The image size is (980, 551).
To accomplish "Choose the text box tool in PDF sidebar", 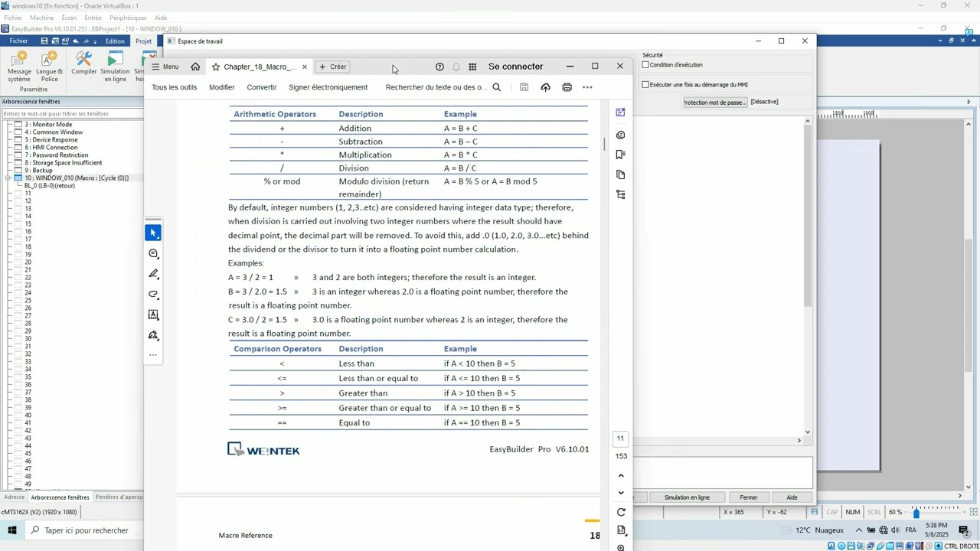I will tap(153, 315).
